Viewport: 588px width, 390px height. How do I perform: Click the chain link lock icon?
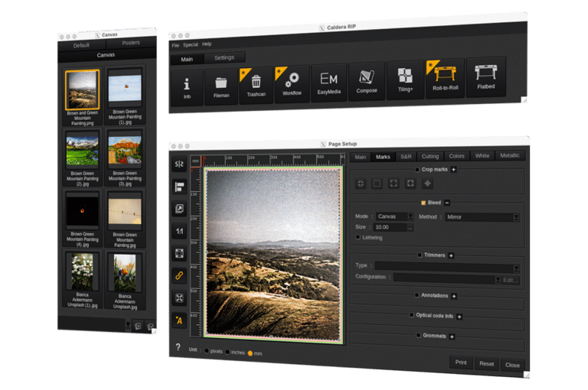pos(179,275)
